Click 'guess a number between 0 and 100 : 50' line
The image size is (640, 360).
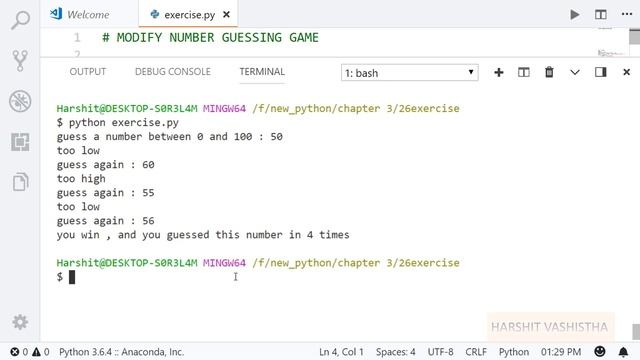coord(169,136)
